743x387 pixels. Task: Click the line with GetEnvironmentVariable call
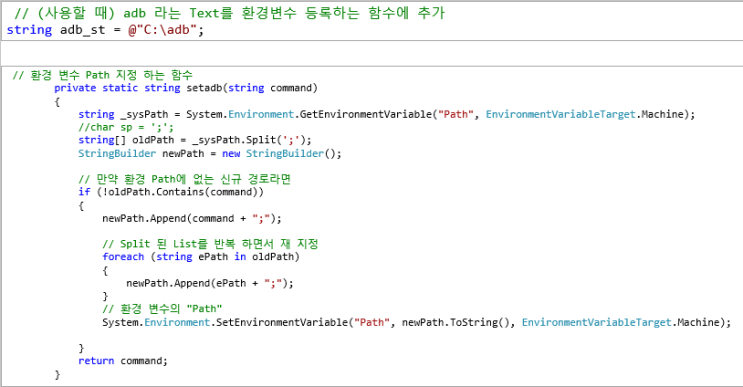tap(387, 115)
